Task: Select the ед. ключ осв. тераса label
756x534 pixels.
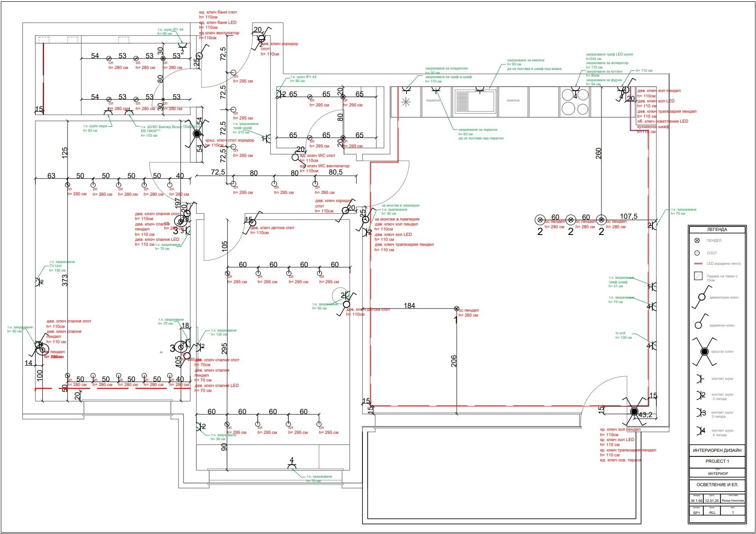Action: coord(620,460)
